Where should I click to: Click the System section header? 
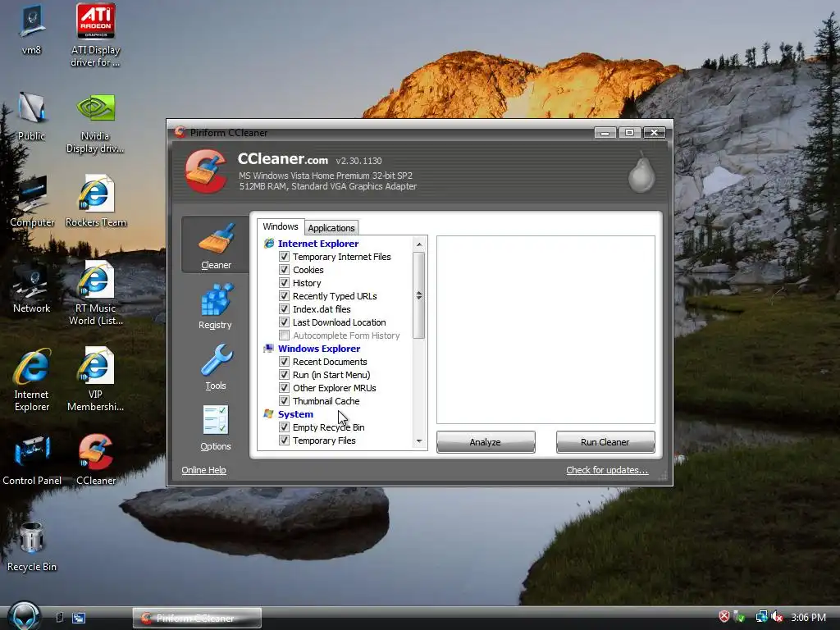tap(295, 414)
